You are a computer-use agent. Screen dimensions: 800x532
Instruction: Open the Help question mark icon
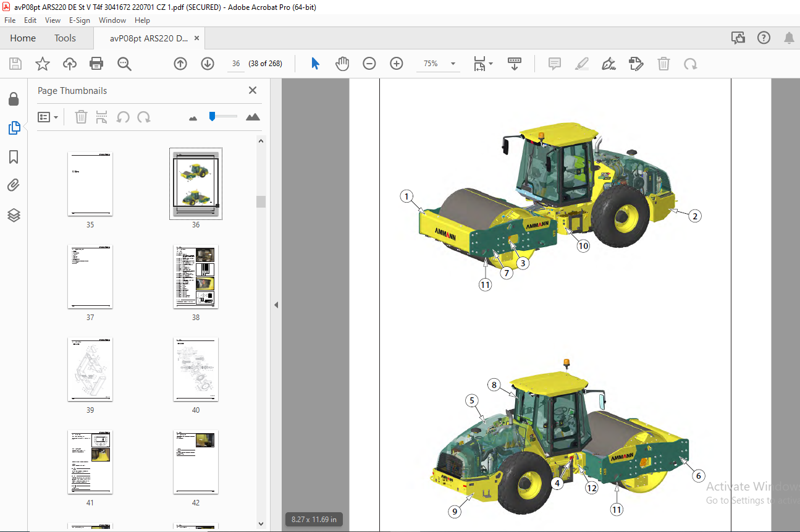pos(764,38)
